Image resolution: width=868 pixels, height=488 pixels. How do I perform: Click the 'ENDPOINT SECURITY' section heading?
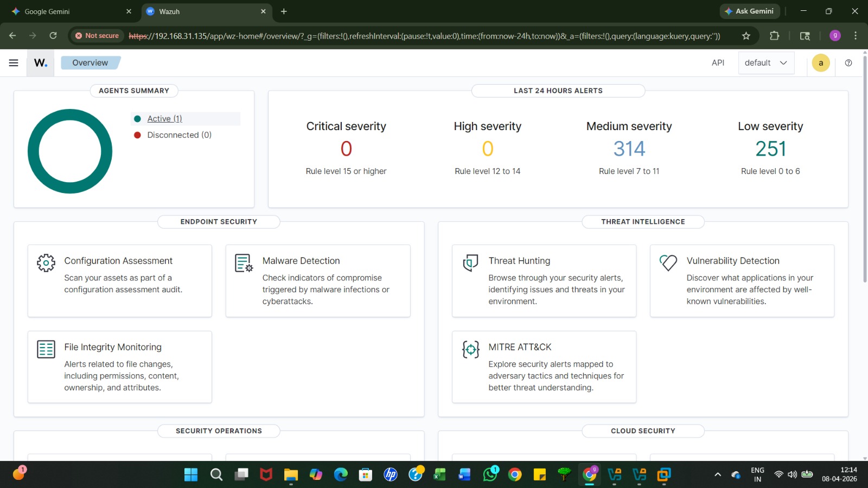coord(219,222)
